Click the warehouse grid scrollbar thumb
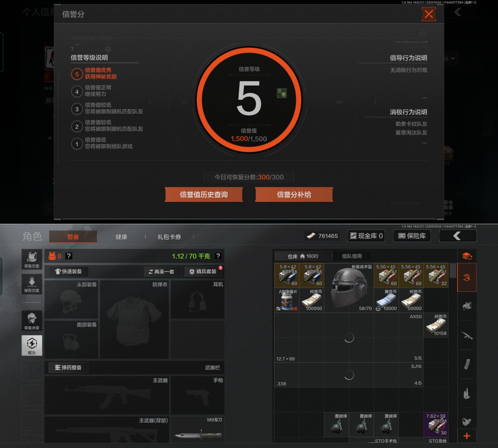498x448 pixels. click(x=452, y=271)
